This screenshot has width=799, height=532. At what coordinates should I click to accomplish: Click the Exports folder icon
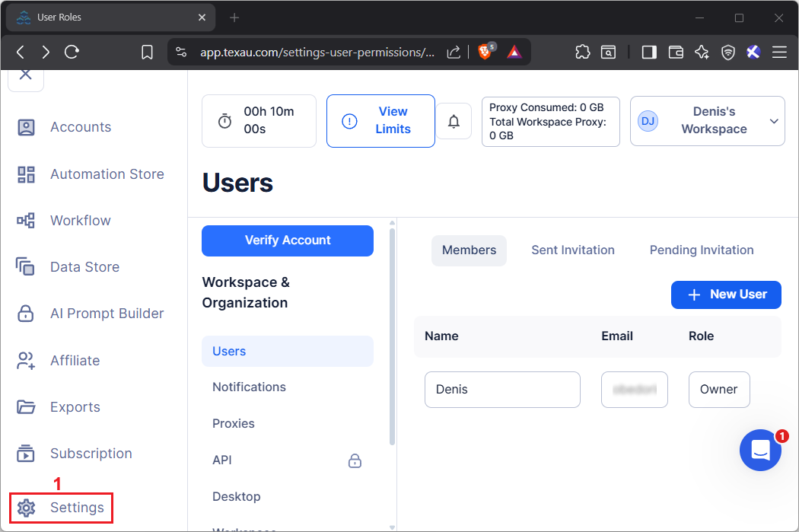27,407
